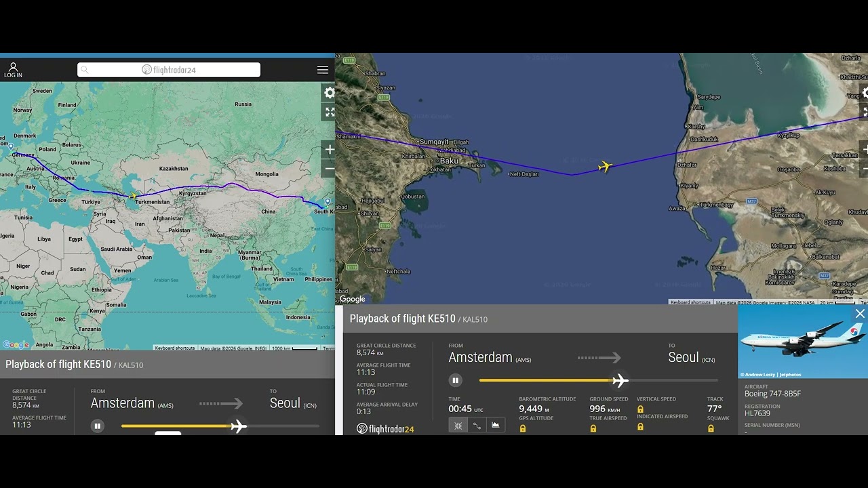The image size is (868, 488).
Task: Click the left panel playback progress slider
Action: pyautogui.click(x=220, y=426)
